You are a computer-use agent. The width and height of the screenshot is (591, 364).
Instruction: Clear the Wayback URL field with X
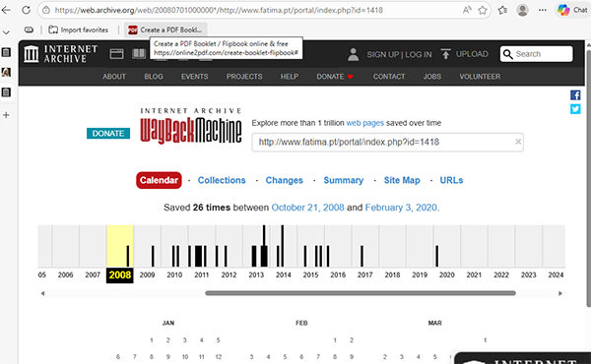[518, 142]
